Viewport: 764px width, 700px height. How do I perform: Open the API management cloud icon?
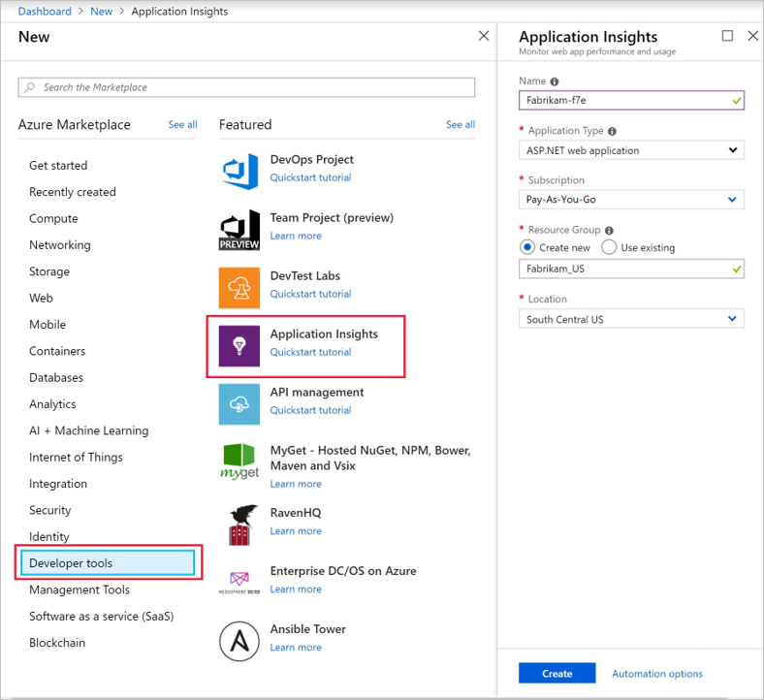pos(239,404)
